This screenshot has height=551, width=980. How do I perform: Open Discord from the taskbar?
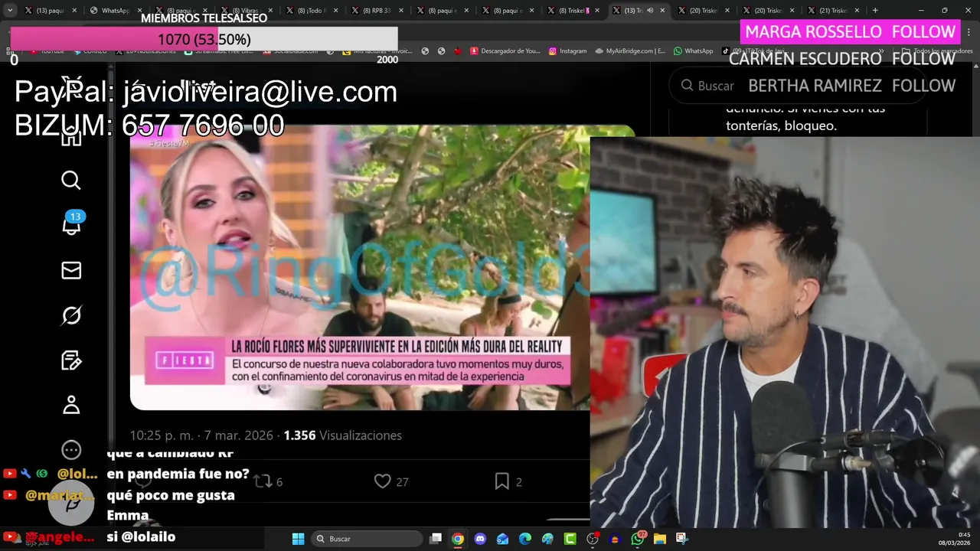[480, 539]
